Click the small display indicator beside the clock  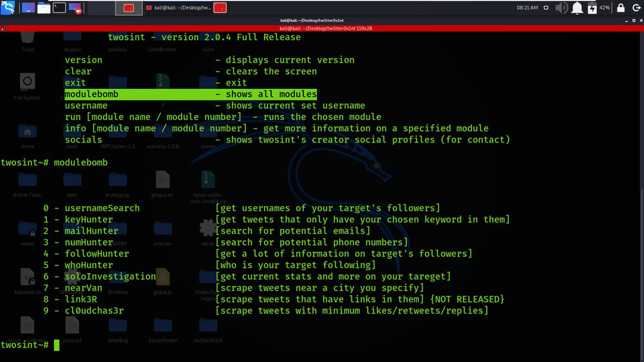(546, 7)
